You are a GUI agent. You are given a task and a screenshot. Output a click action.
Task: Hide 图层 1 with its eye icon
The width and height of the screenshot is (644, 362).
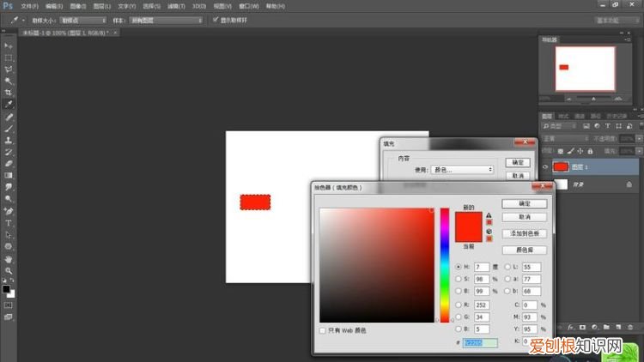[544, 167]
